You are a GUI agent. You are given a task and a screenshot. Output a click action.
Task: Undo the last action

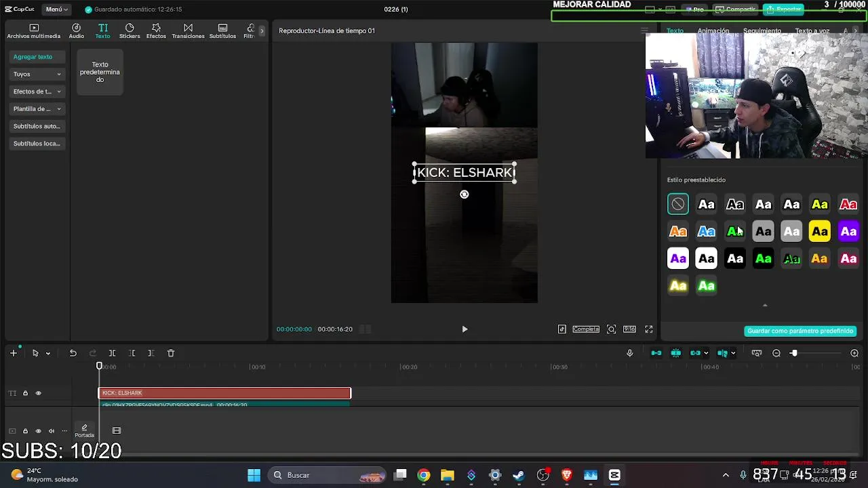tap(73, 353)
